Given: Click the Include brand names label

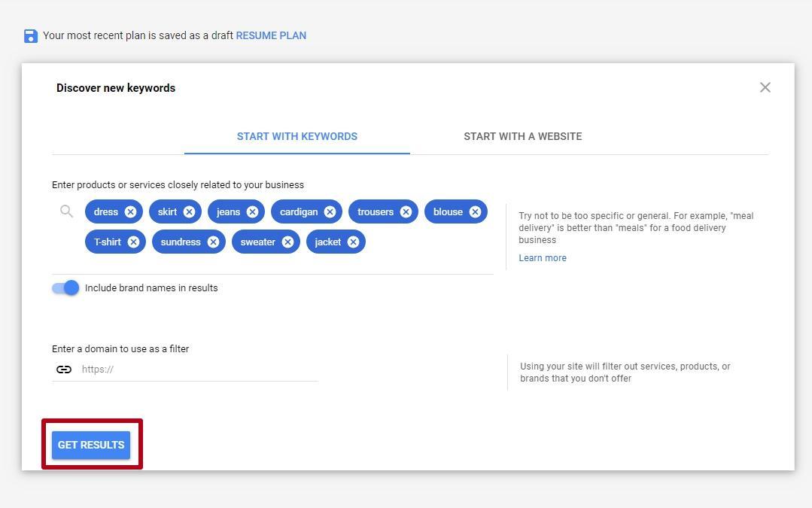Looking at the screenshot, I should point(151,288).
